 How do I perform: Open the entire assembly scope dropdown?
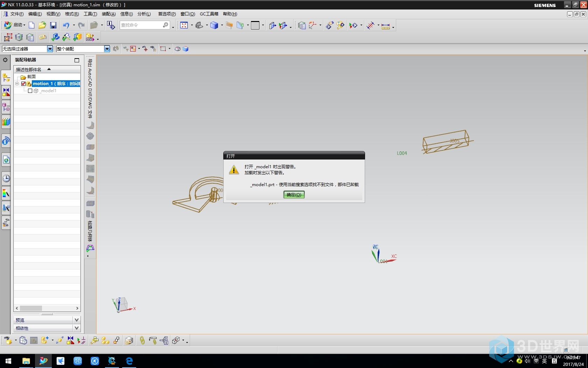[x=107, y=49]
